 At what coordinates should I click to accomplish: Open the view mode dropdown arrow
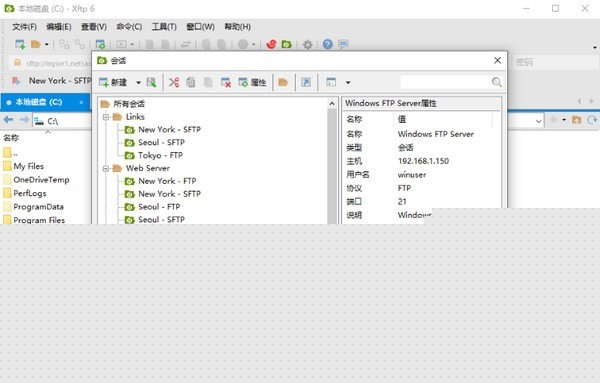pos(348,82)
